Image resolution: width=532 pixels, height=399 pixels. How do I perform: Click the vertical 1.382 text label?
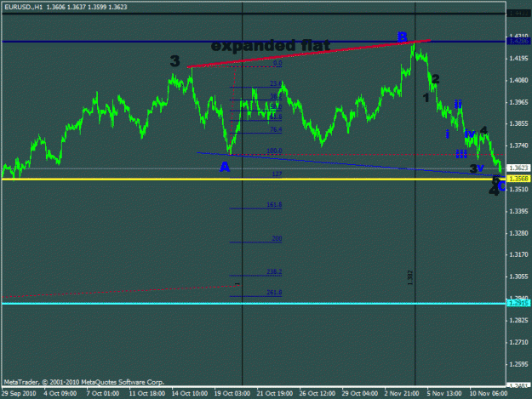pos(410,277)
